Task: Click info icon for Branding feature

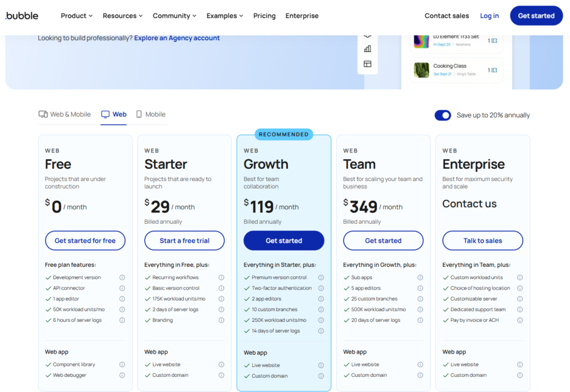Action: [221, 321]
